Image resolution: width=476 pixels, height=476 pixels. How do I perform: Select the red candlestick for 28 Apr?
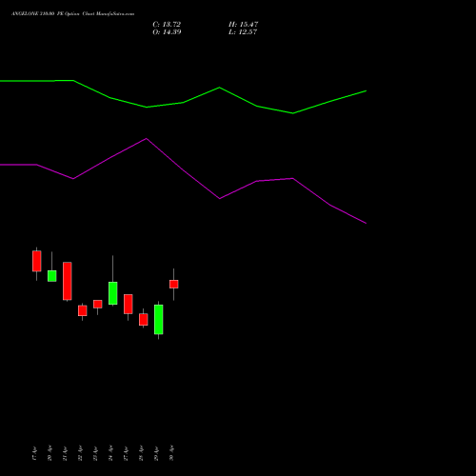(144, 320)
